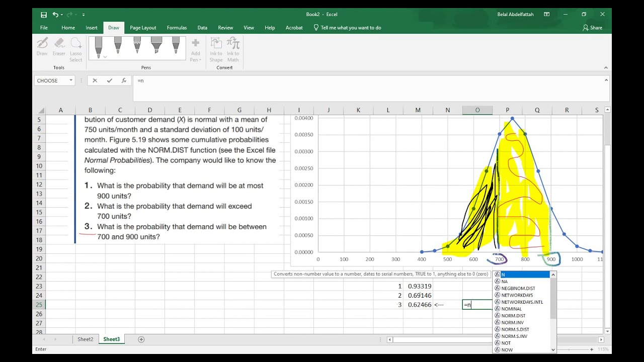This screenshot has width=644, height=362.
Task: Select NORM.DIST from autocomplete list
Action: pos(522,316)
